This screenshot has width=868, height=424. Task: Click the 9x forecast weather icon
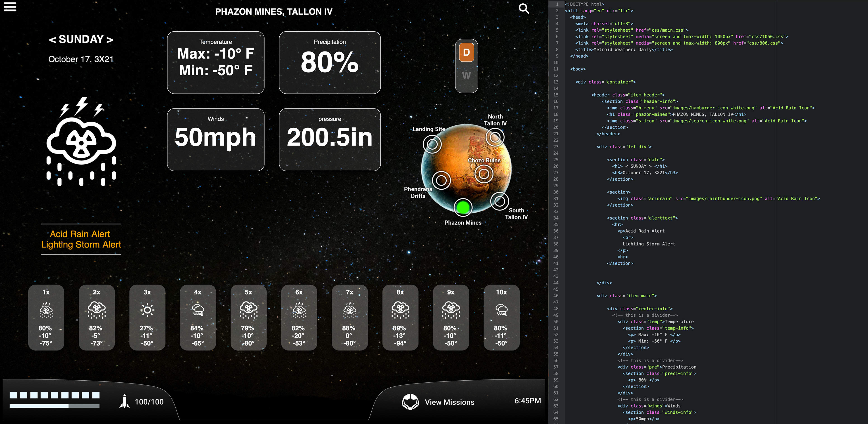click(x=451, y=310)
